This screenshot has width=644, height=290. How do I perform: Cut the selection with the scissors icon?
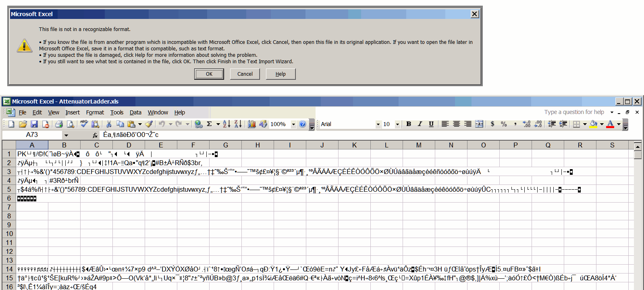[x=108, y=124]
